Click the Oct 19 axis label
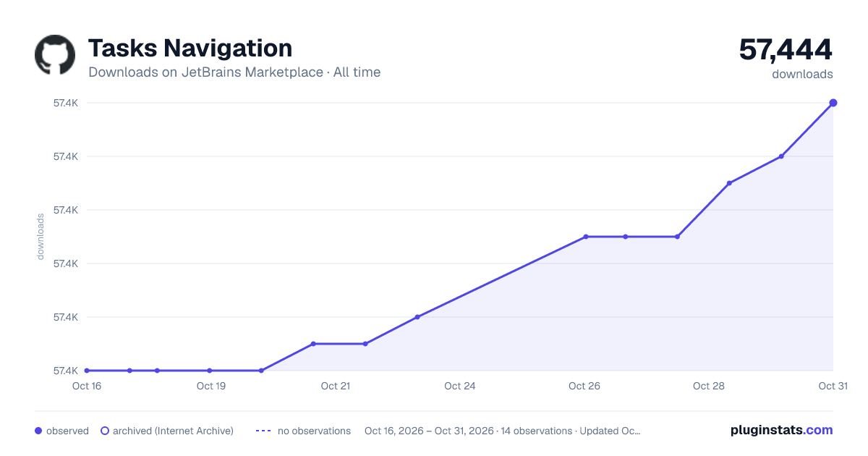The image size is (868, 456). point(211,386)
